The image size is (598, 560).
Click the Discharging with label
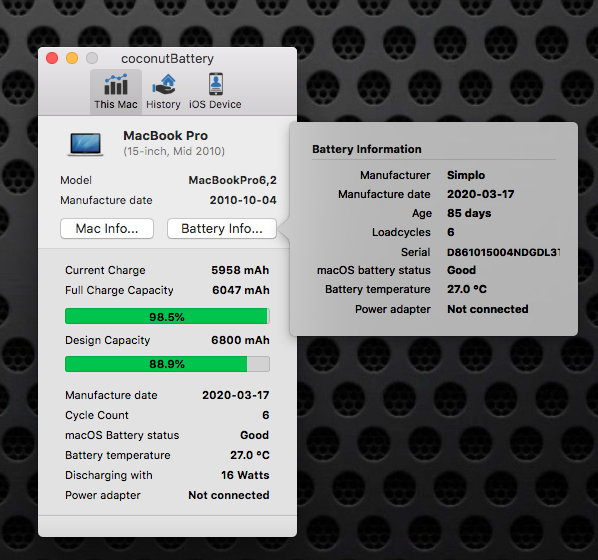coord(109,475)
